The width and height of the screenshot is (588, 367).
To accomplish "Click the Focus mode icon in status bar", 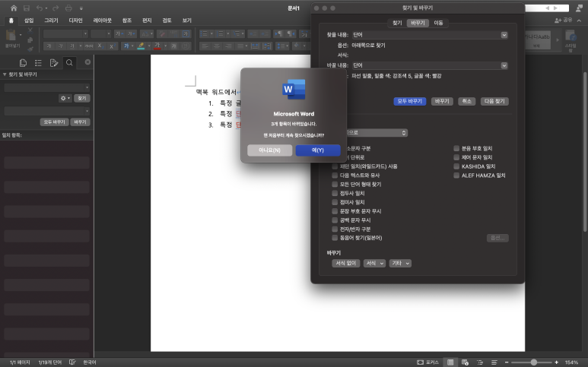I will coord(421,362).
